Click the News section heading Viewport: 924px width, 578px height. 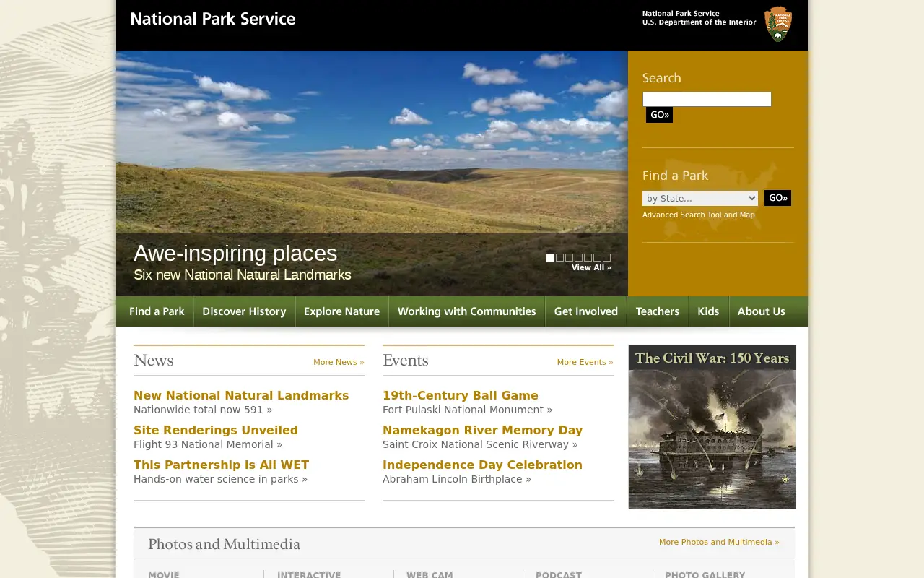154,361
